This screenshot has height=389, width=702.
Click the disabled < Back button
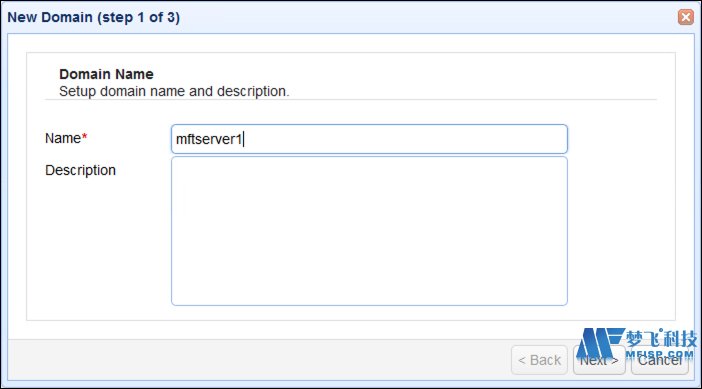(x=539, y=360)
